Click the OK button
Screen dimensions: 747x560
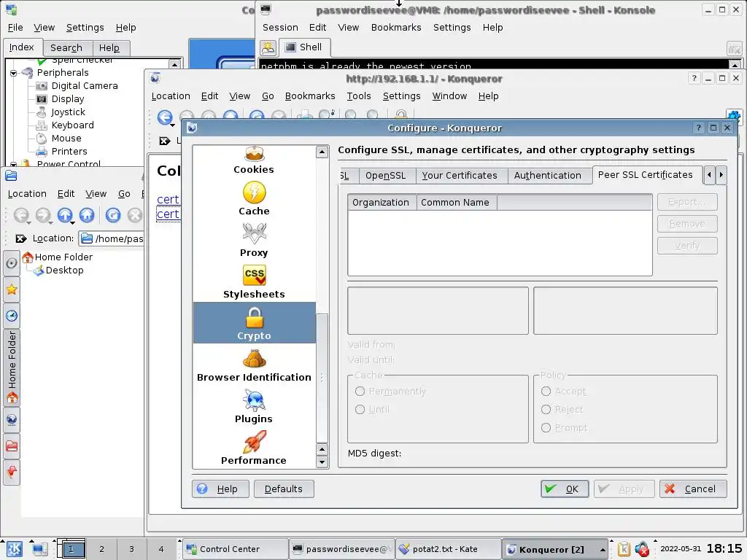(x=565, y=489)
